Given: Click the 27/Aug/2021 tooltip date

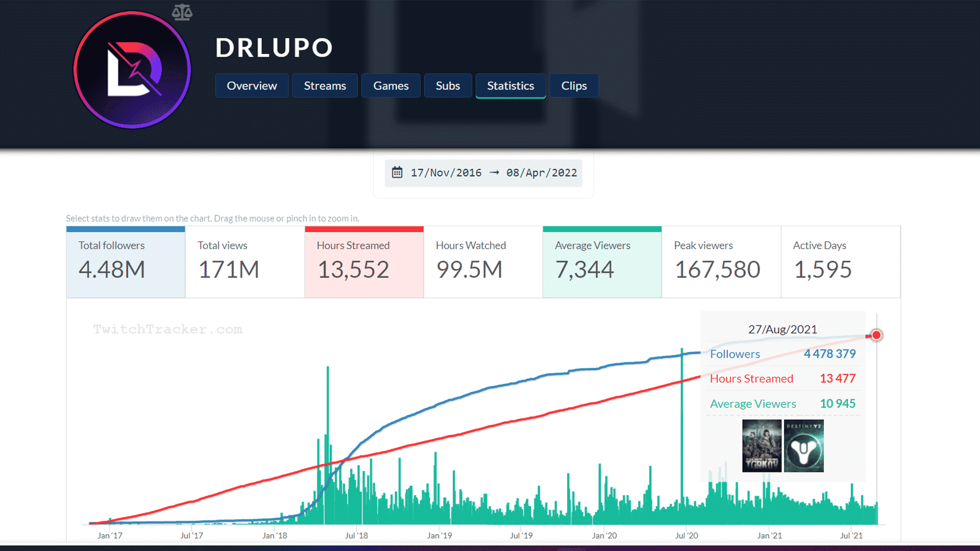Looking at the screenshot, I should (x=782, y=329).
